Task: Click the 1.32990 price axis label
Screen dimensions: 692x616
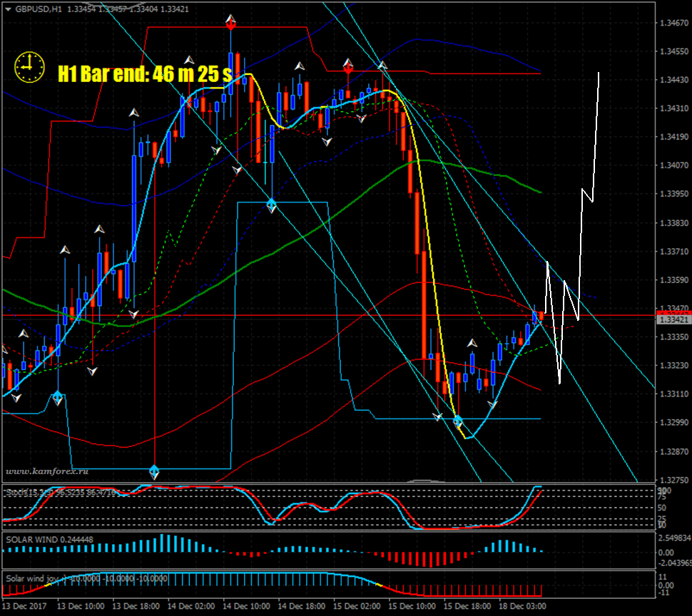Action: click(674, 422)
